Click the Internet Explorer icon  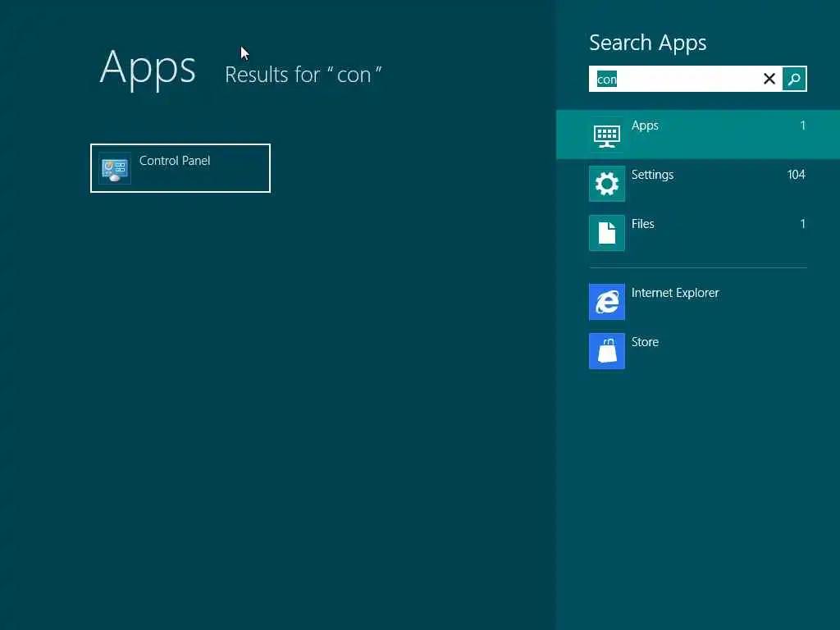(607, 302)
